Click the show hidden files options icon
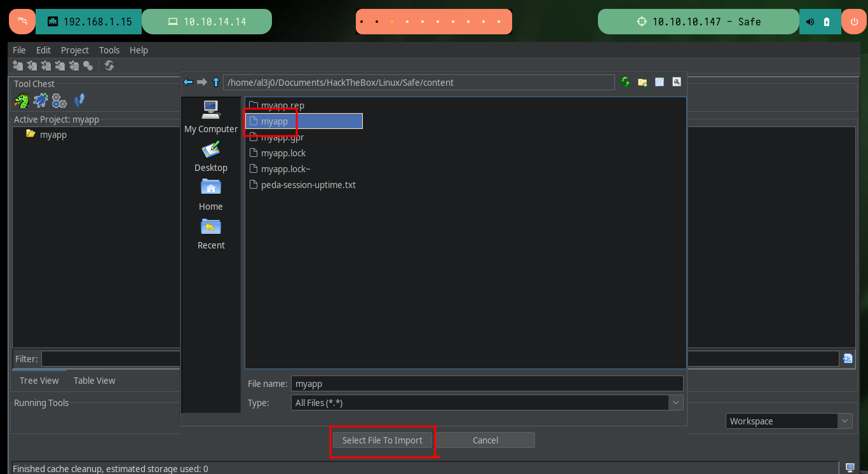This screenshot has width=868, height=474. coord(677,82)
